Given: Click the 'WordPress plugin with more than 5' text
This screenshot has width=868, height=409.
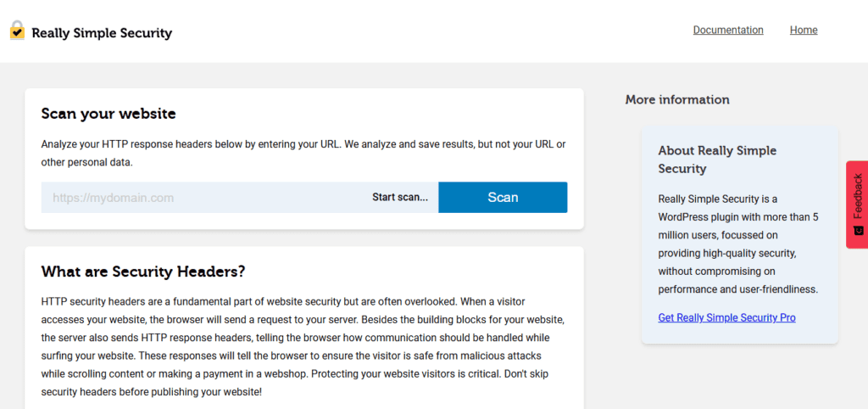Looking at the screenshot, I should tap(738, 216).
